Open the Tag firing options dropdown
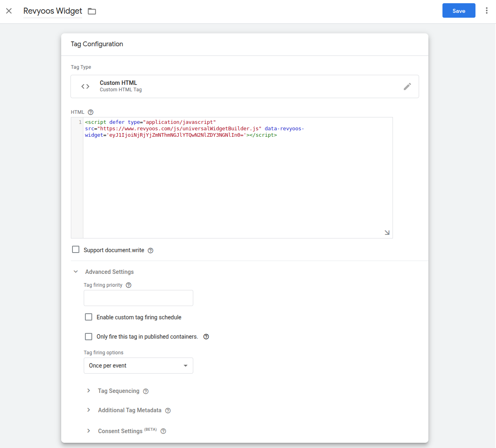Screen dimensions: 496x448 (x=138, y=366)
